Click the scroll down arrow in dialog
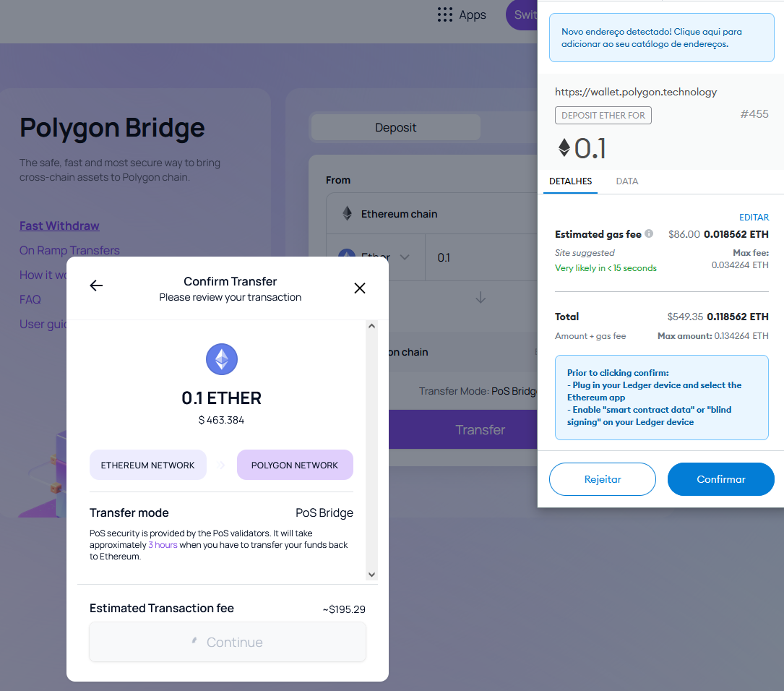Image resolution: width=784 pixels, height=691 pixels. tap(371, 575)
